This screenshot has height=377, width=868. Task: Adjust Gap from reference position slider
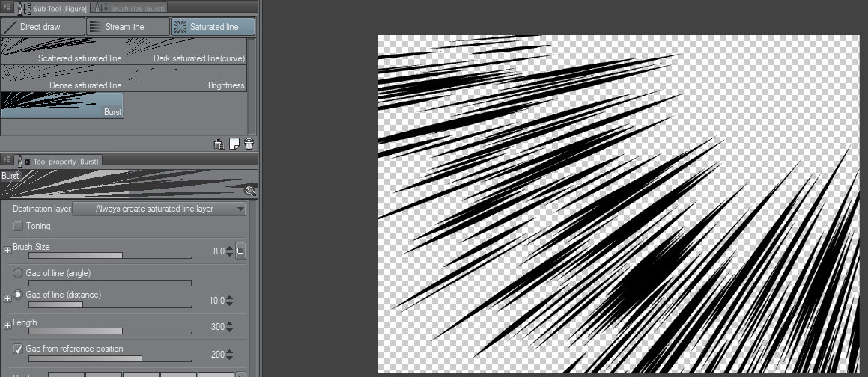click(x=109, y=359)
